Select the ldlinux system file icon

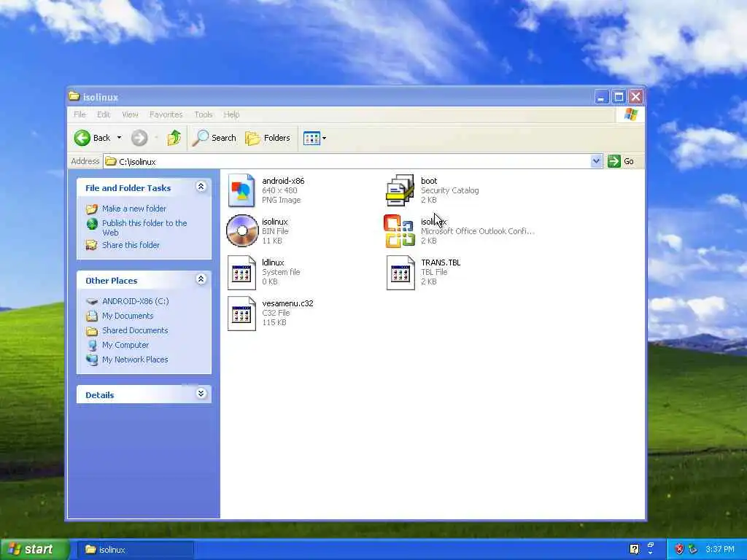(241, 273)
